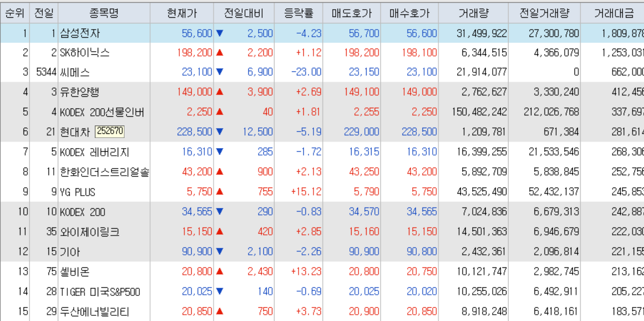The image size is (644, 321).
Task: Click 기아 bid price 90,800
Action: (422, 251)
